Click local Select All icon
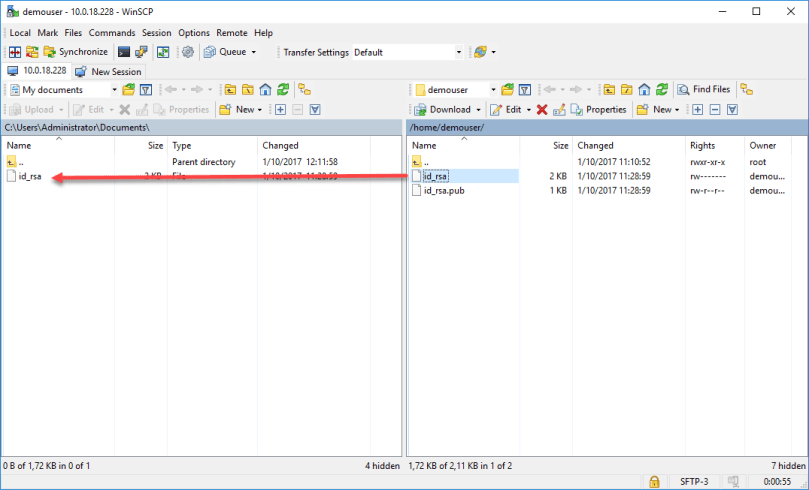The image size is (809, 490). point(315,109)
